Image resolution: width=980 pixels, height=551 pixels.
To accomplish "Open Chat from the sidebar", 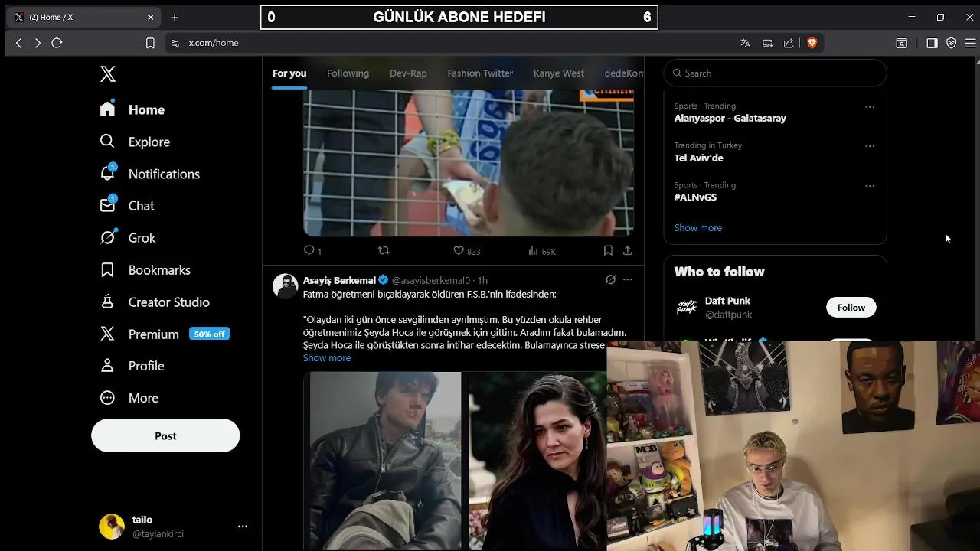I will coord(126,206).
